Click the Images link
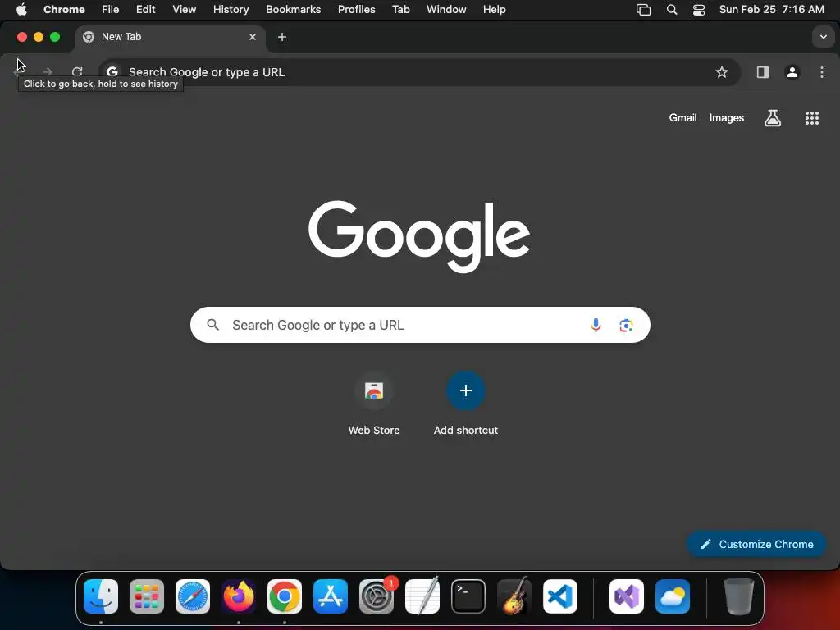Viewport: 840px width, 630px height. [727, 118]
